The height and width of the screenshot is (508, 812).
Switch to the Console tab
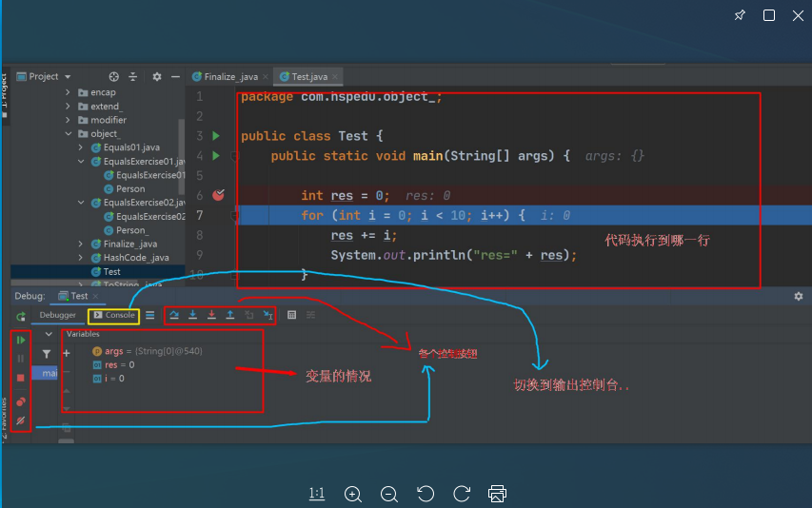point(114,315)
